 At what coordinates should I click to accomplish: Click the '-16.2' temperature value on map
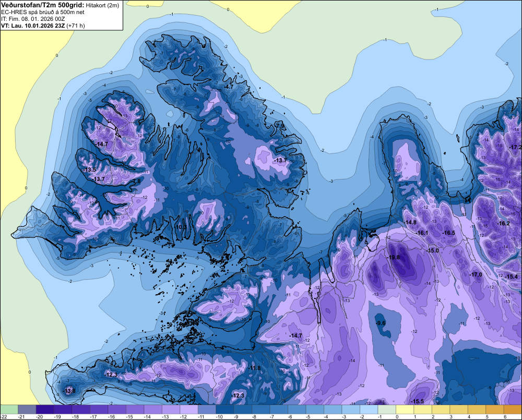(x=503, y=223)
